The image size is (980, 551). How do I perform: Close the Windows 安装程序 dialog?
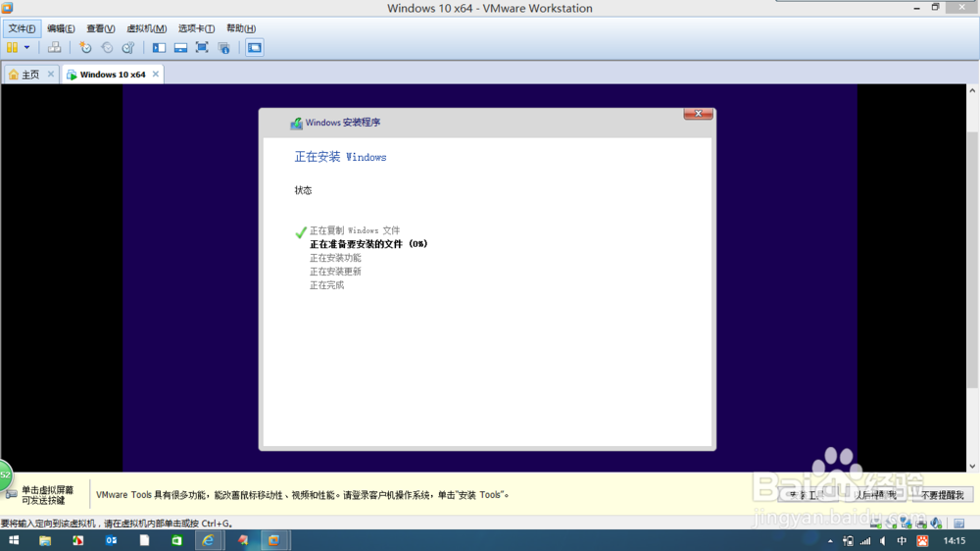coord(698,113)
